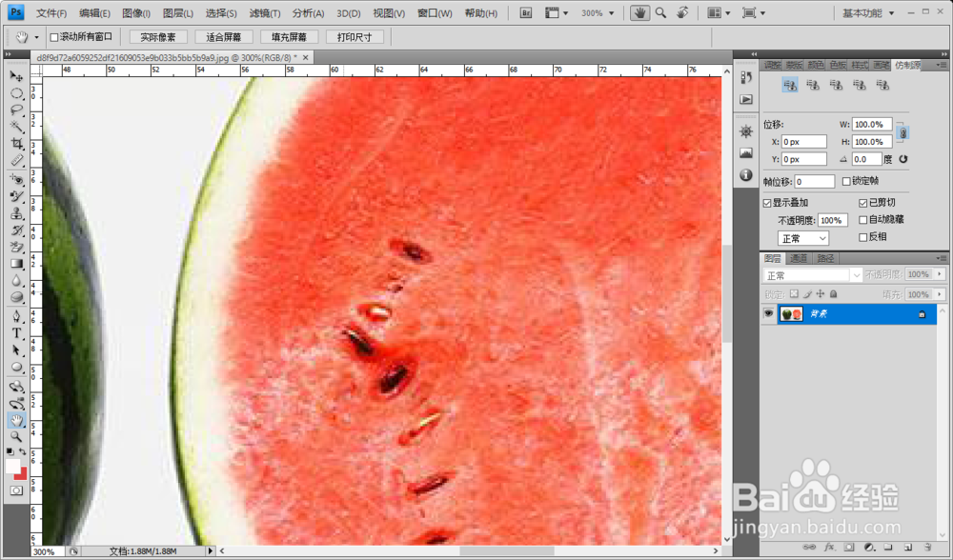Open the History panel icon
The image size is (953, 560).
coord(746,78)
